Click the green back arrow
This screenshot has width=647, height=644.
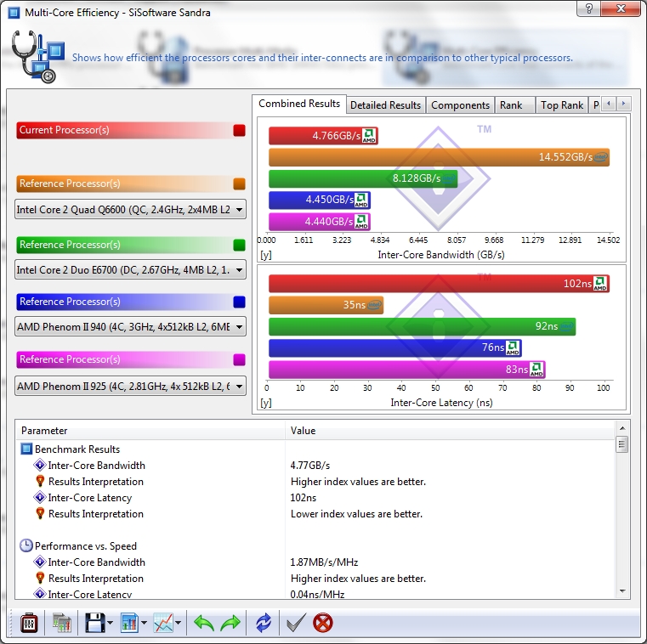click(x=204, y=623)
